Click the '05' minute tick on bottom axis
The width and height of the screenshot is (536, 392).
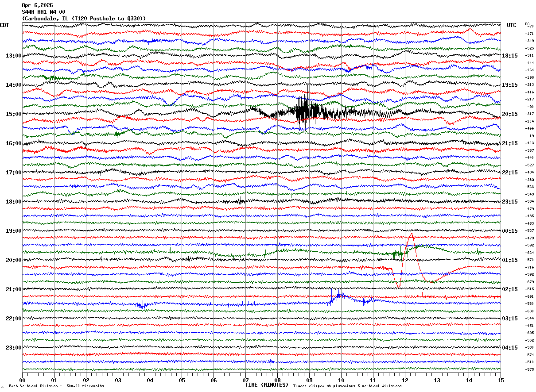click(x=182, y=380)
